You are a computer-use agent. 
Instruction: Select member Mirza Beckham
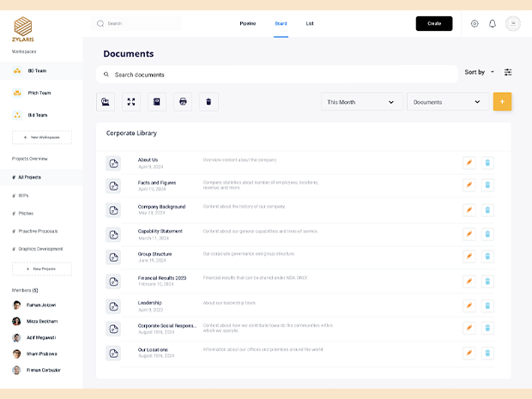tap(35, 321)
